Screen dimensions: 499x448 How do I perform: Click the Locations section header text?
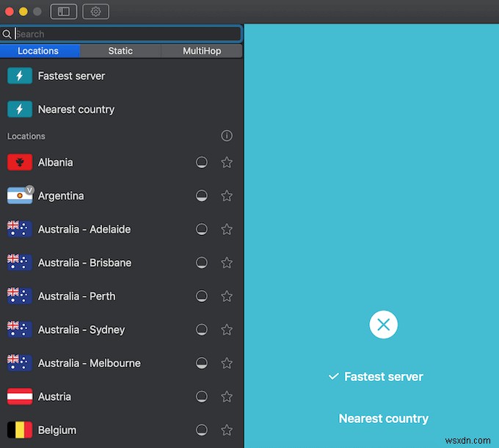click(26, 137)
